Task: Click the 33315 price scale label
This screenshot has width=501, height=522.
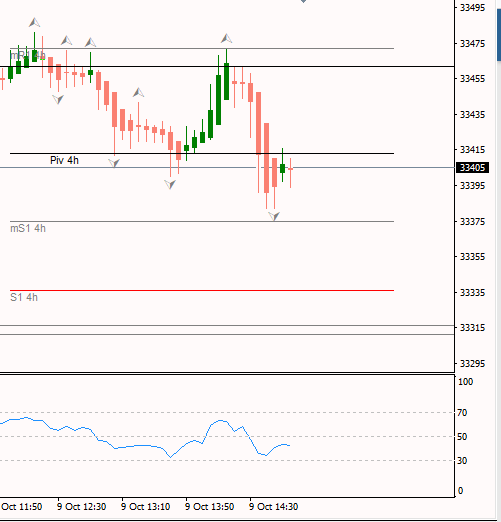Action: coord(472,328)
